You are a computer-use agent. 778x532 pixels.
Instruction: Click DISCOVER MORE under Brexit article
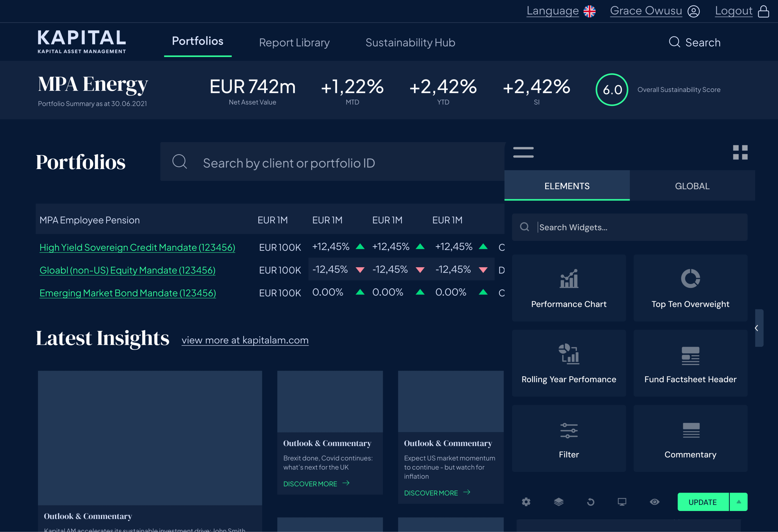coord(316,484)
